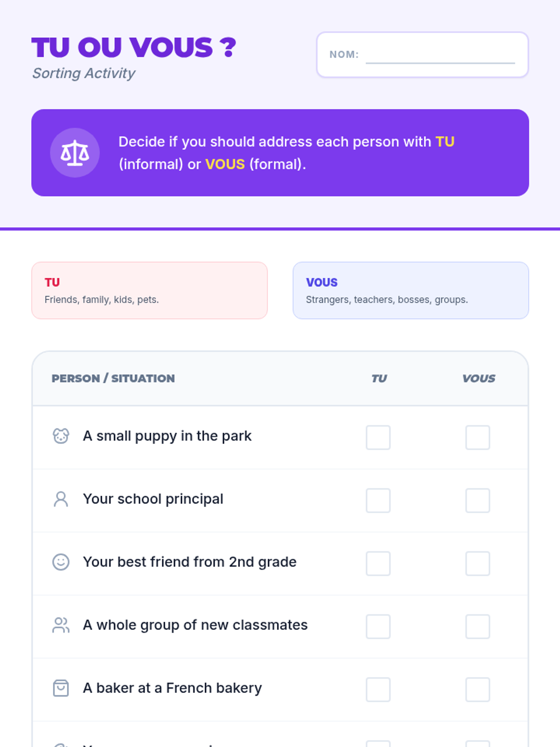Tick TU for your school principal

pyautogui.click(x=378, y=500)
